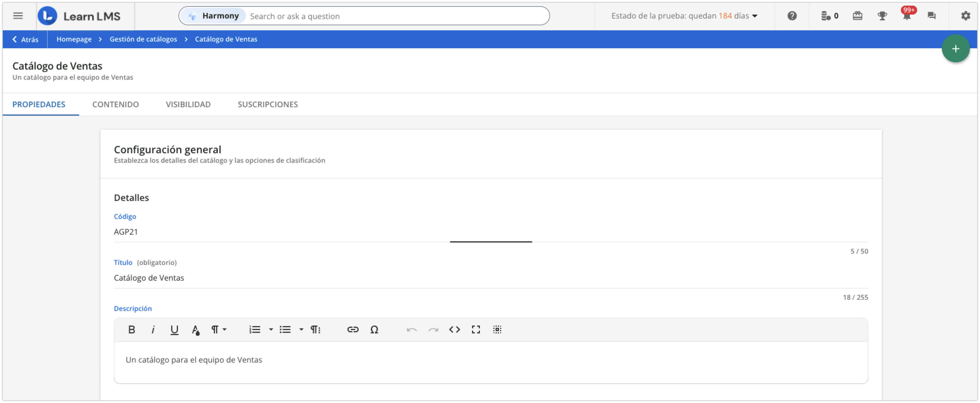Apply italic formatting in the editor
The width and height of the screenshot is (980, 403).
[x=153, y=329]
